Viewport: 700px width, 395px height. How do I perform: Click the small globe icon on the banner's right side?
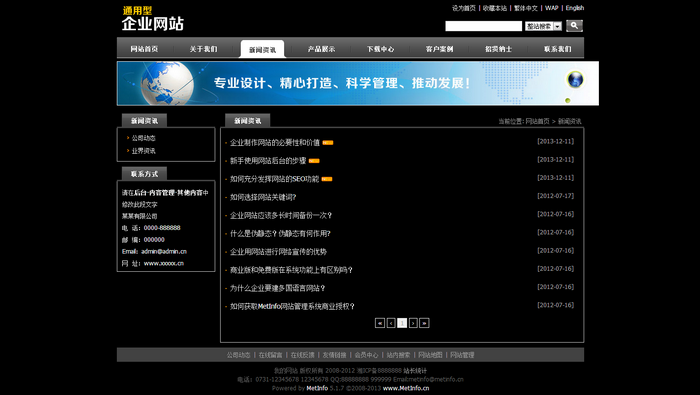coord(575,80)
